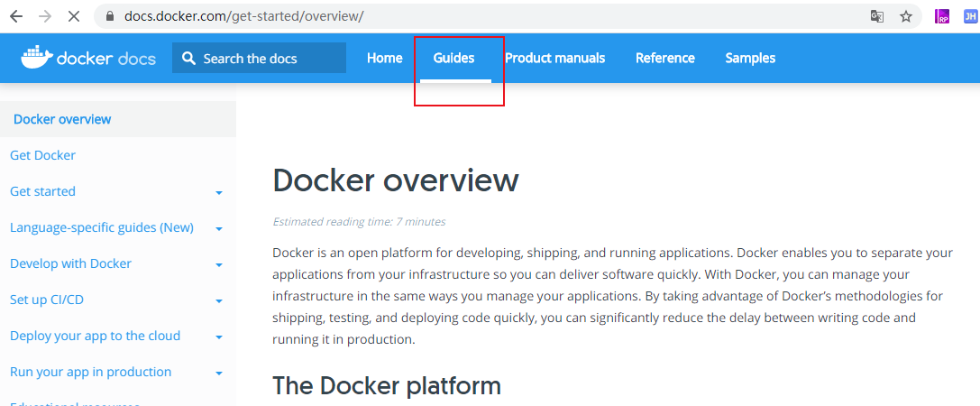Expand the Language-specific guides arrow
980x406 pixels.
(219, 229)
